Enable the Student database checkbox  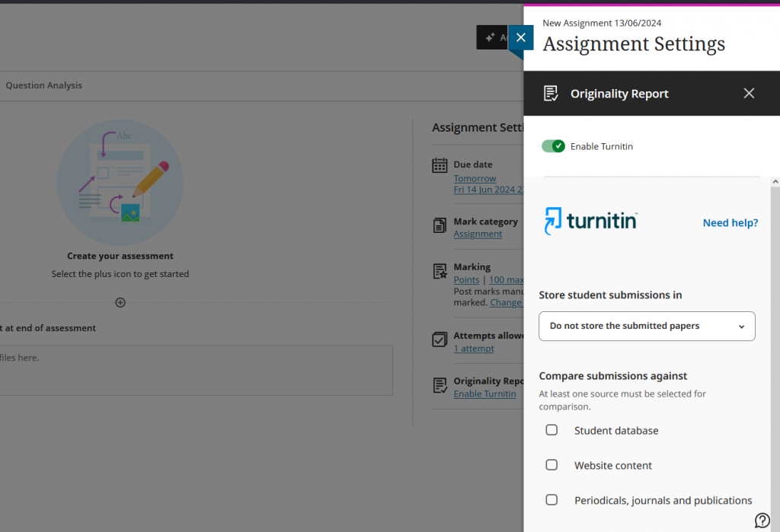pyautogui.click(x=551, y=429)
